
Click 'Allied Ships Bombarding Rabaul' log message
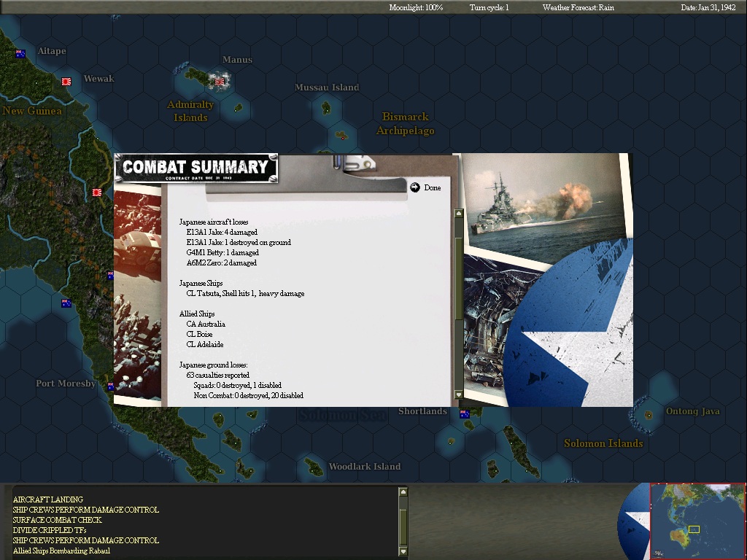click(x=61, y=551)
